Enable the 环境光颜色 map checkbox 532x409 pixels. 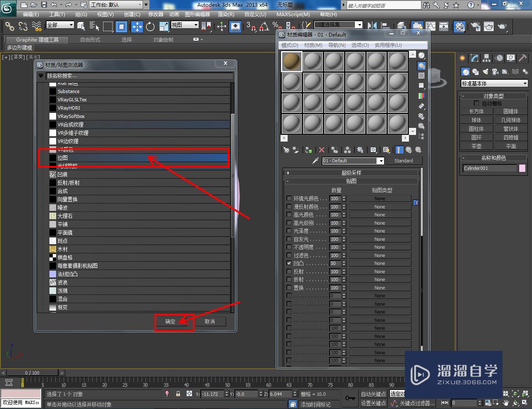click(x=289, y=198)
